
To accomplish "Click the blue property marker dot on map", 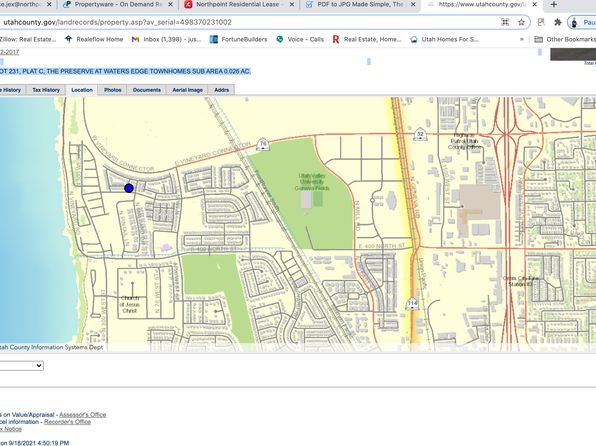I will (129, 188).
